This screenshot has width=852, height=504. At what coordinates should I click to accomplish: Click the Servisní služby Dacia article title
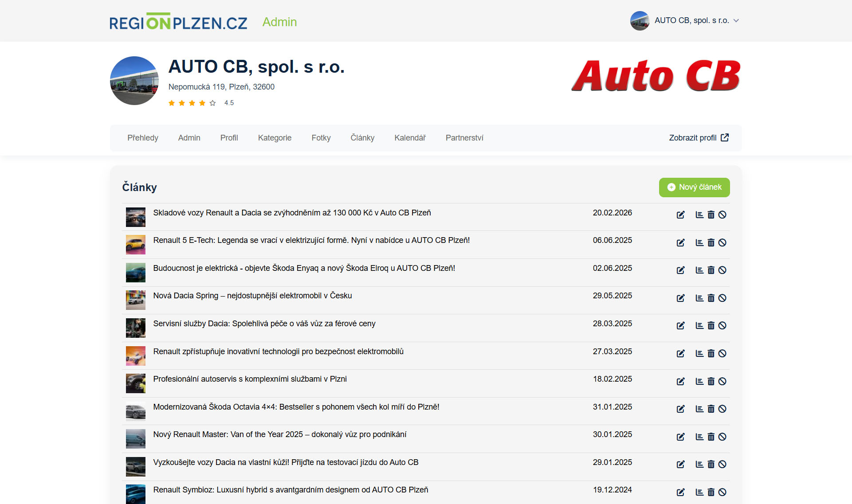point(264,324)
